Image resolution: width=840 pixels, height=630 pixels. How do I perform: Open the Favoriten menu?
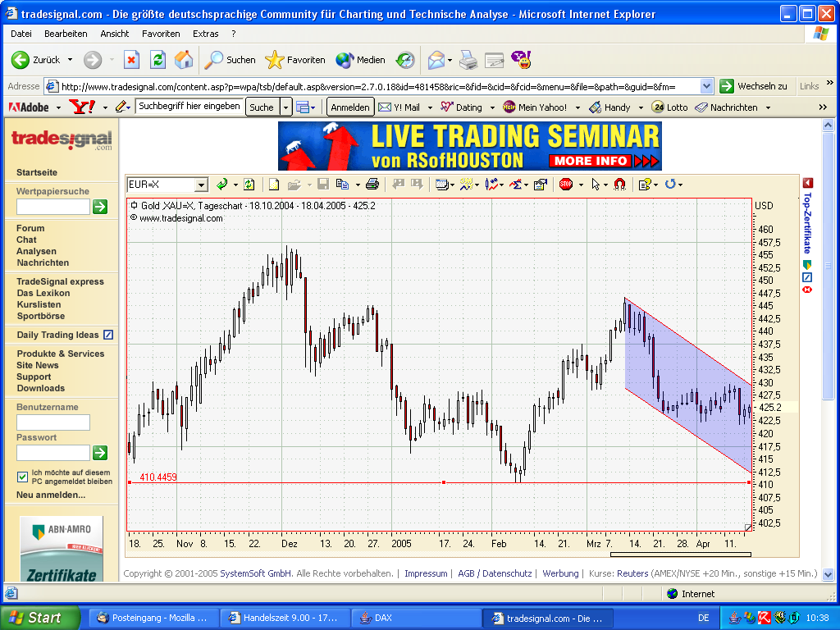161,33
